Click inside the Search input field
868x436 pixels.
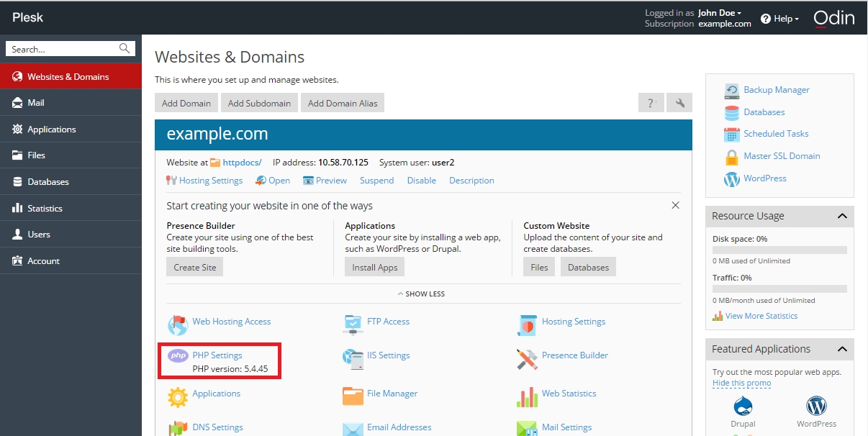(x=63, y=49)
